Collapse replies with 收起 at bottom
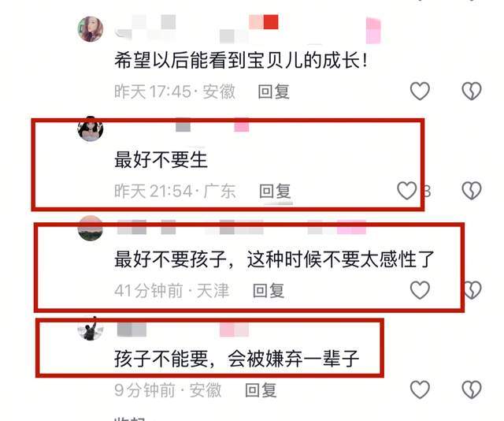This screenshot has width=504, height=421. 130,419
